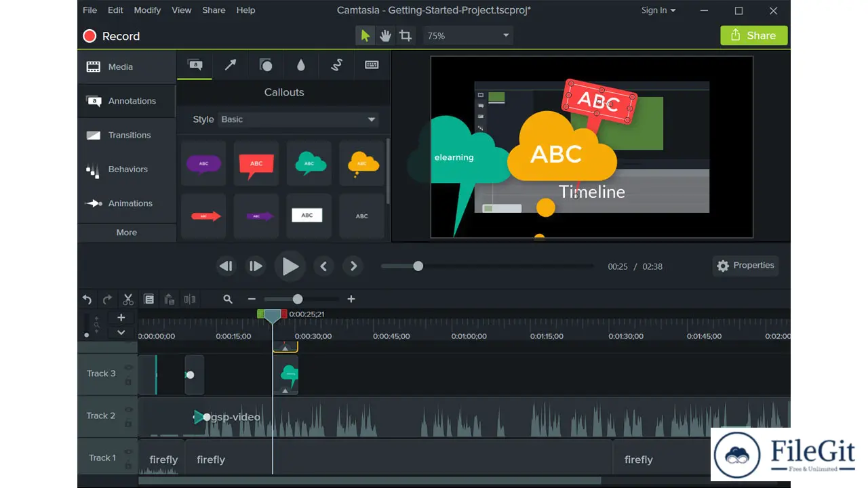
Task: Enable the crop mode tool
Action: [x=406, y=36]
